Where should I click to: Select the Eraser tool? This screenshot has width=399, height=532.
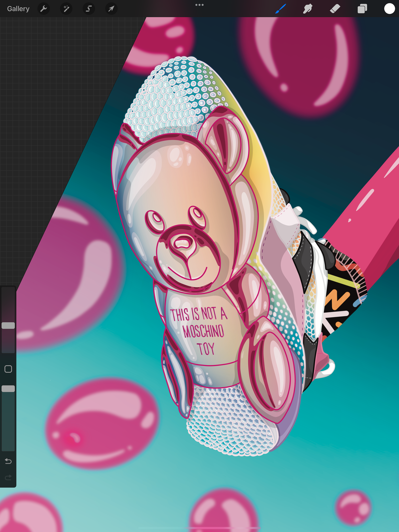[335, 9]
